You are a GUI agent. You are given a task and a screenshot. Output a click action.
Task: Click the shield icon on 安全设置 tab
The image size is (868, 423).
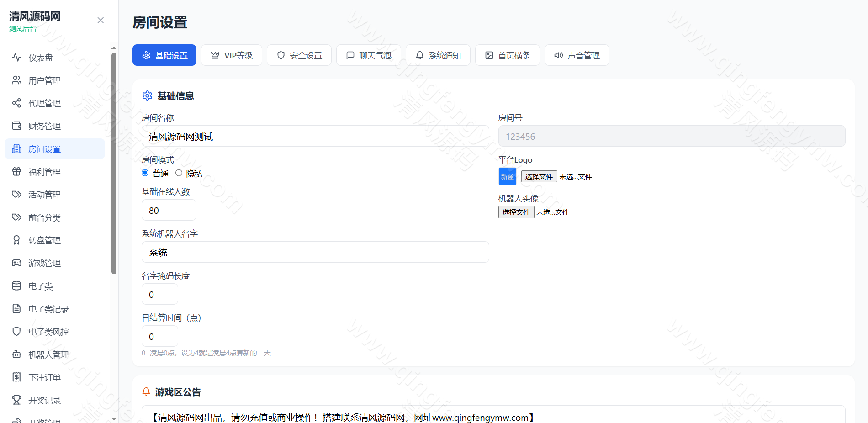[281, 55]
